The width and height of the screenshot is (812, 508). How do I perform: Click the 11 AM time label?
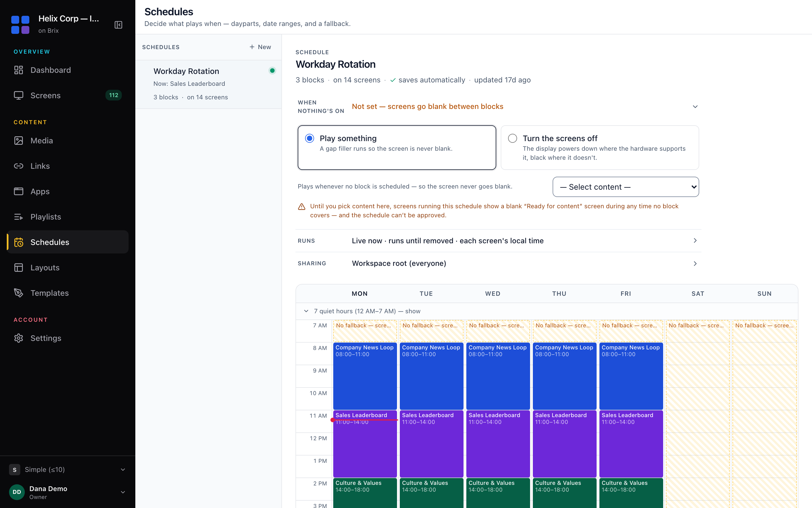[x=318, y=416]
